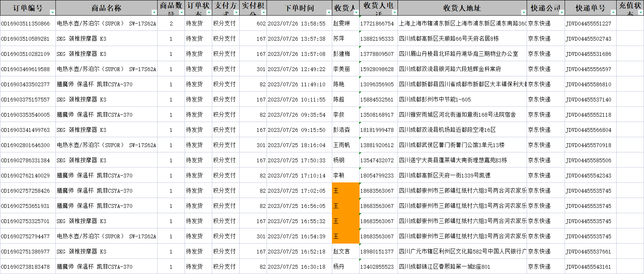Click address 四川成都锦江区春熙路第一城B座801

pyautogui.click(x=444, y=267)
